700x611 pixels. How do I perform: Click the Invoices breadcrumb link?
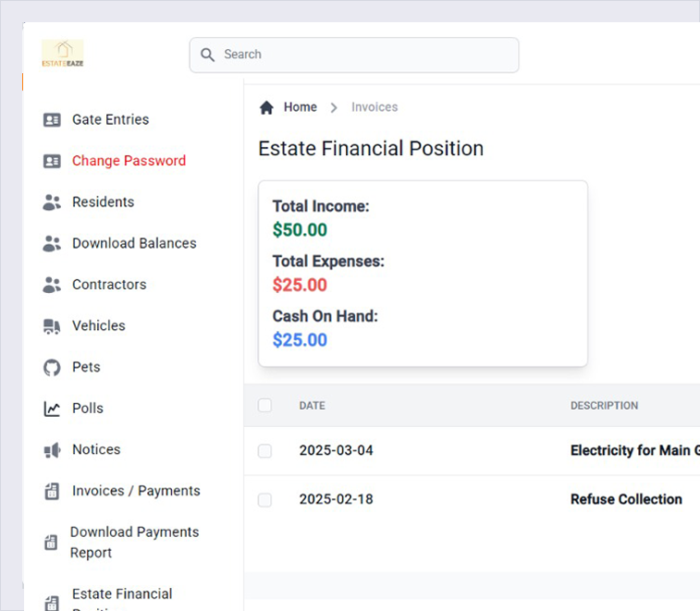(x=375, y=107)
